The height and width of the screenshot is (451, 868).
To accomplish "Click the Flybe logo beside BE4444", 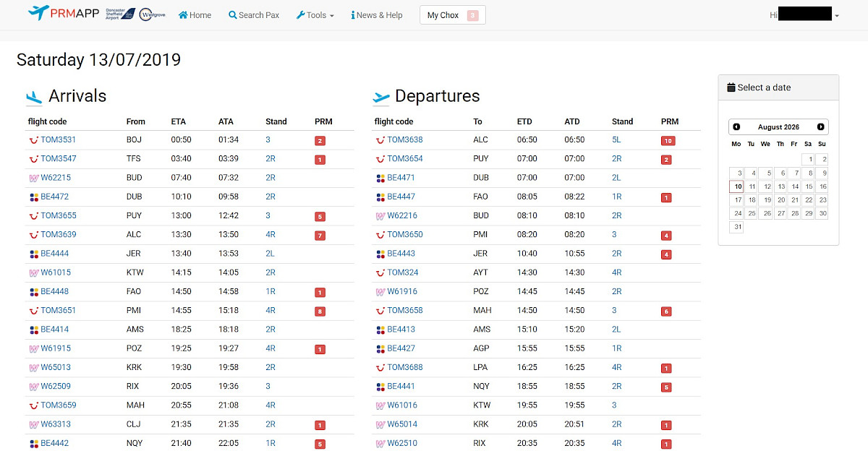I will click(x=33, y=254).
